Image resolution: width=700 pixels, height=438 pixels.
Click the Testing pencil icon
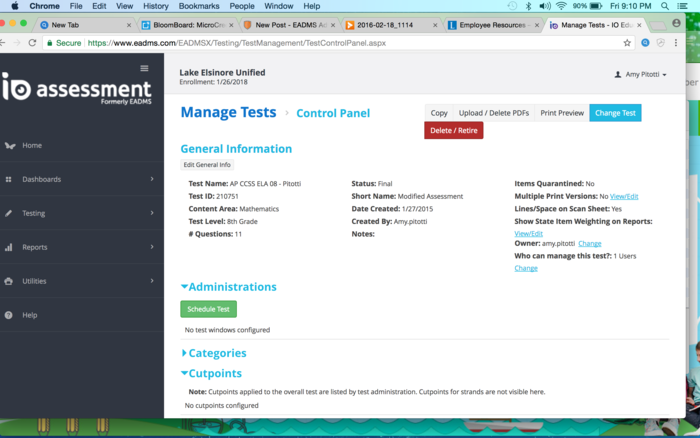9,213
